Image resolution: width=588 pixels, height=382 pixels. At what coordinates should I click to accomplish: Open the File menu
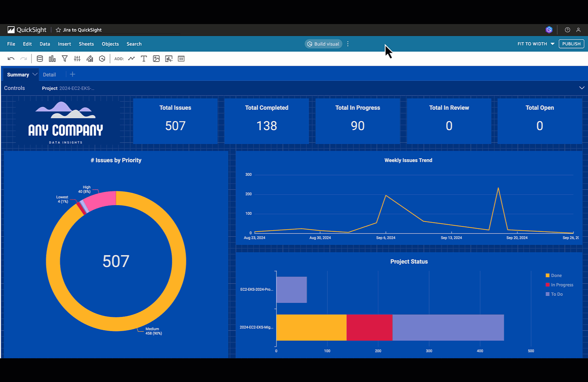pos(11,44)
